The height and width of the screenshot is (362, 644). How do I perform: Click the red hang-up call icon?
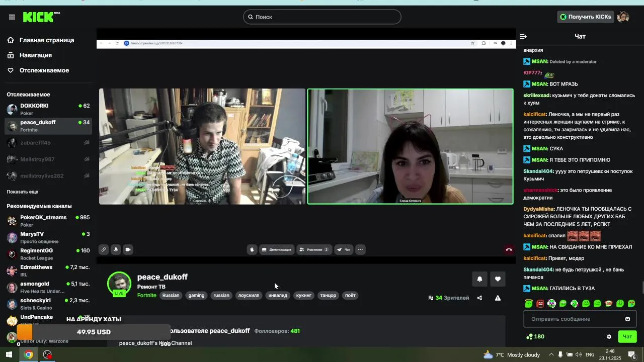point(509,249)
